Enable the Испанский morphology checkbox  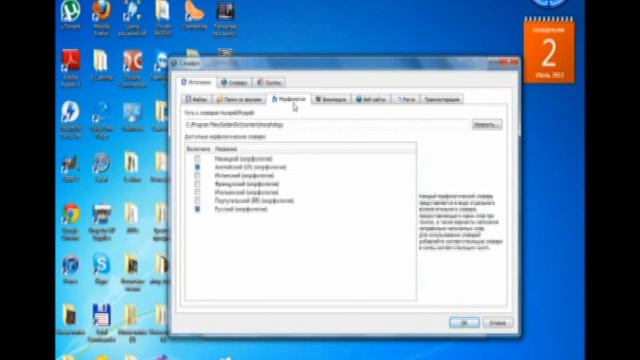[197, 176]
